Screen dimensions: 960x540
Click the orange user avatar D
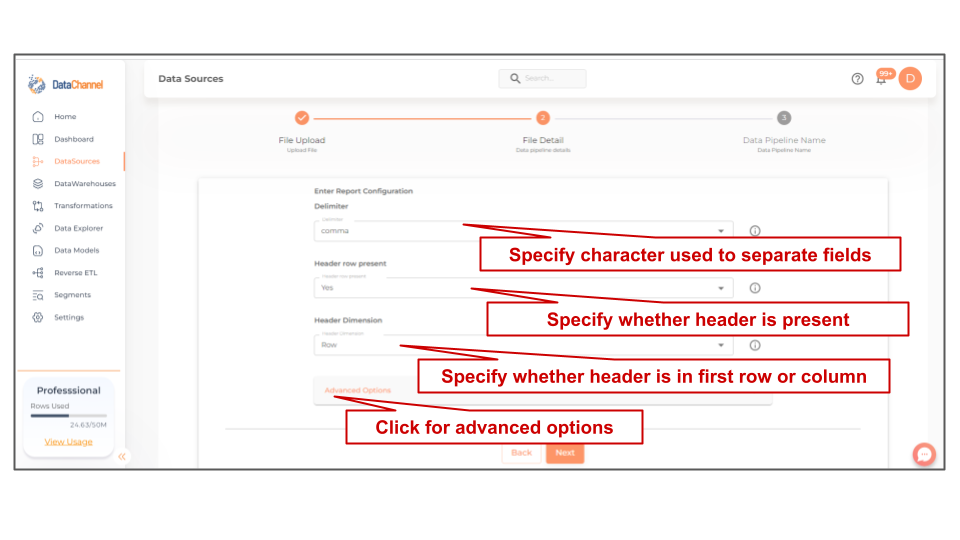point(910,78)
